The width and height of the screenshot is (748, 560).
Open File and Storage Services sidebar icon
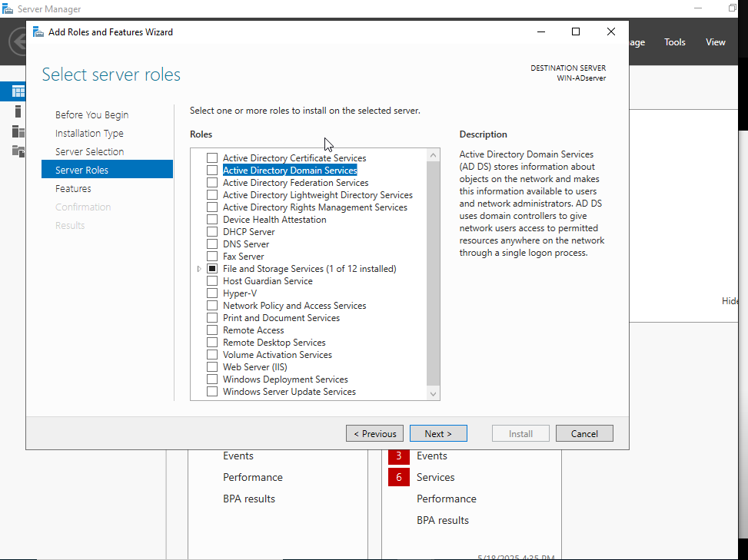(17, 151)
